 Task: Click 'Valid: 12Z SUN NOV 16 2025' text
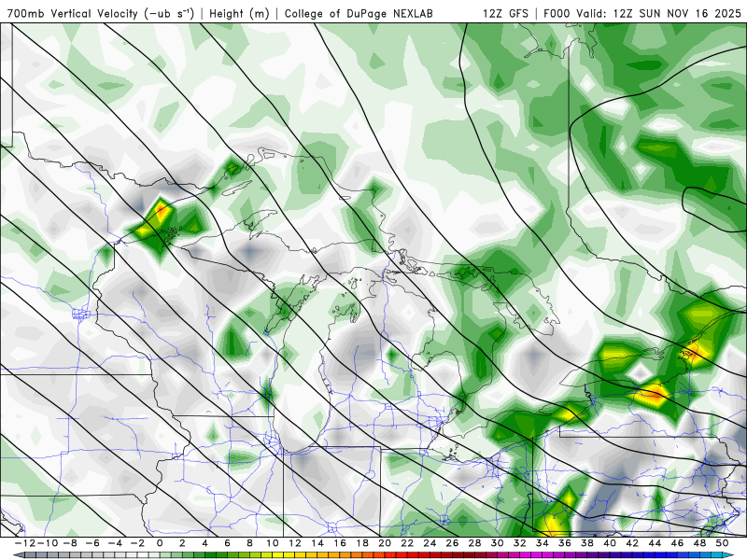[658, 14]
